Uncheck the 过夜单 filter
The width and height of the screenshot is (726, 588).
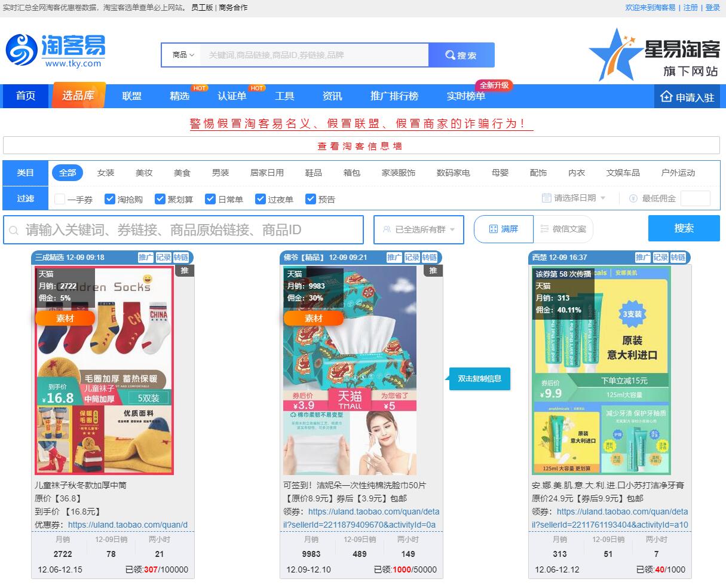pyautogui.click(x=261, y=199)
